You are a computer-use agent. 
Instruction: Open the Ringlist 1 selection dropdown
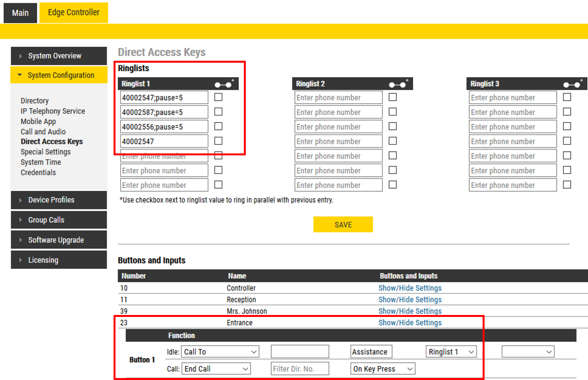pyautogui.click(x=451, y=352)
